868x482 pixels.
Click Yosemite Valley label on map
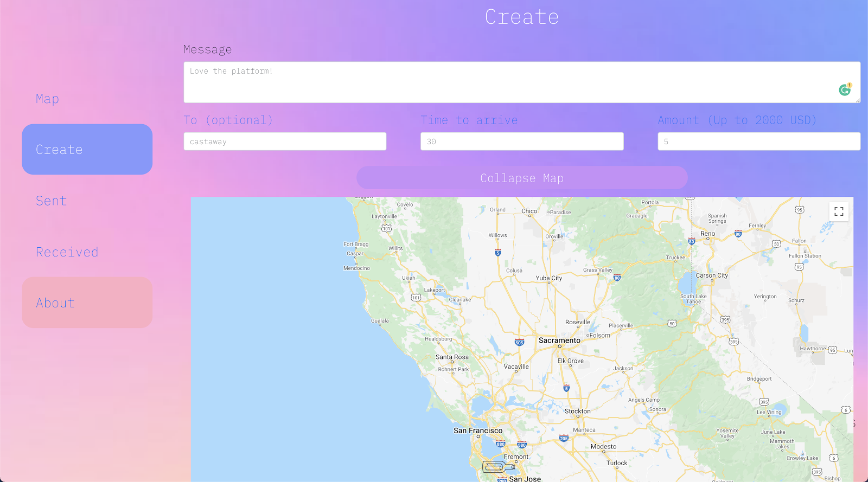[727, 433]
